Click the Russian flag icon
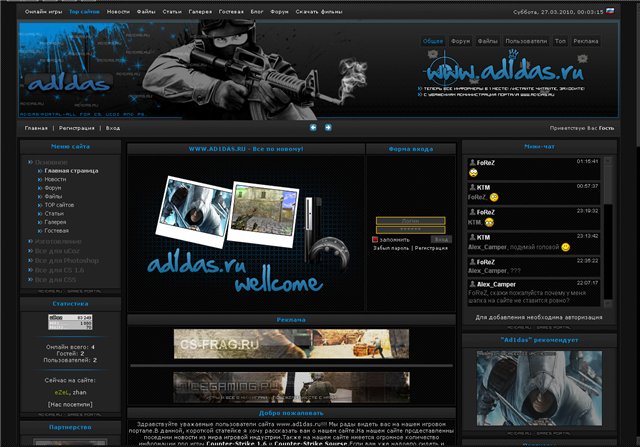Image resolution: width=640 pixels, height=447 pixels. 610,11
